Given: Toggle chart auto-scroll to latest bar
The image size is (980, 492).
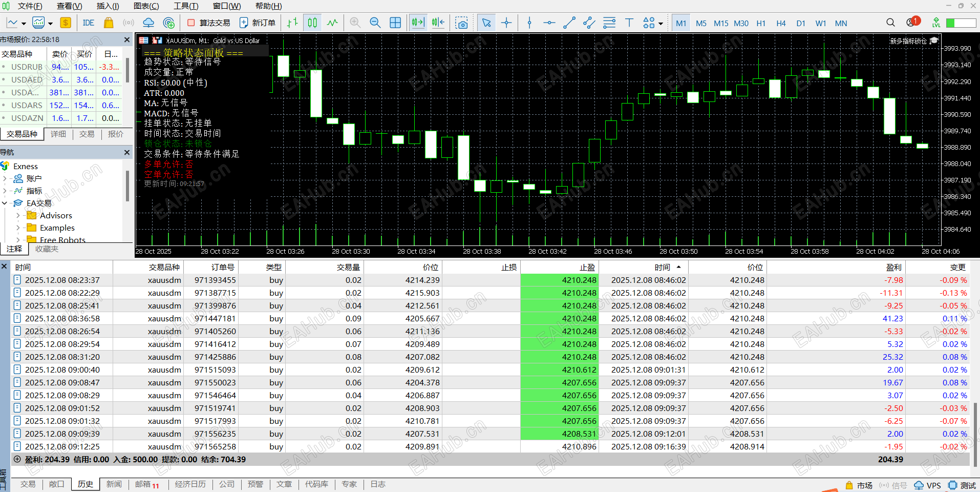Looking at the screenshot, I should point(418,23).
